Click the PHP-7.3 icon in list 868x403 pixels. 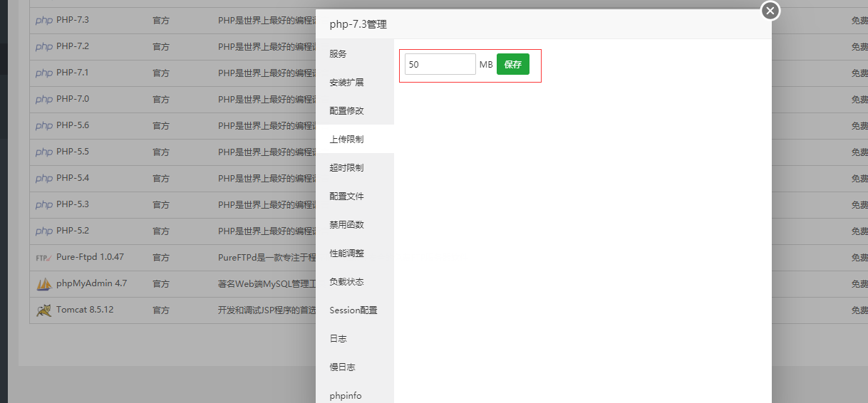pos(44,20)
